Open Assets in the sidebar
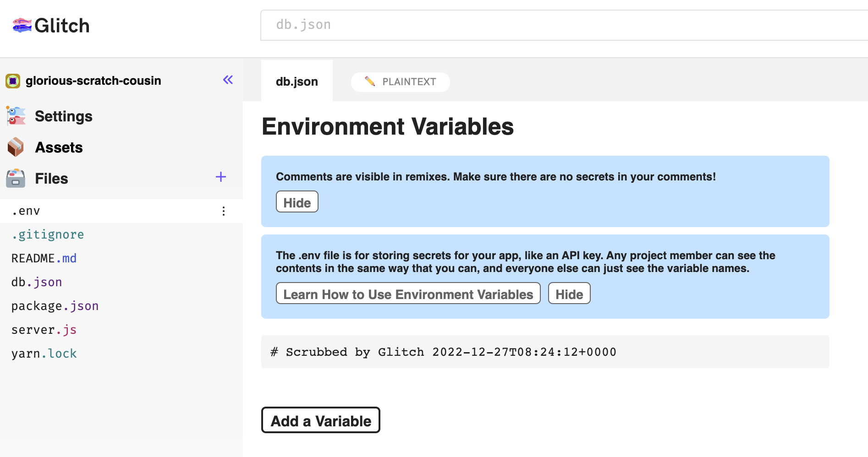This screenshot has width=868, height=457. 59,147
